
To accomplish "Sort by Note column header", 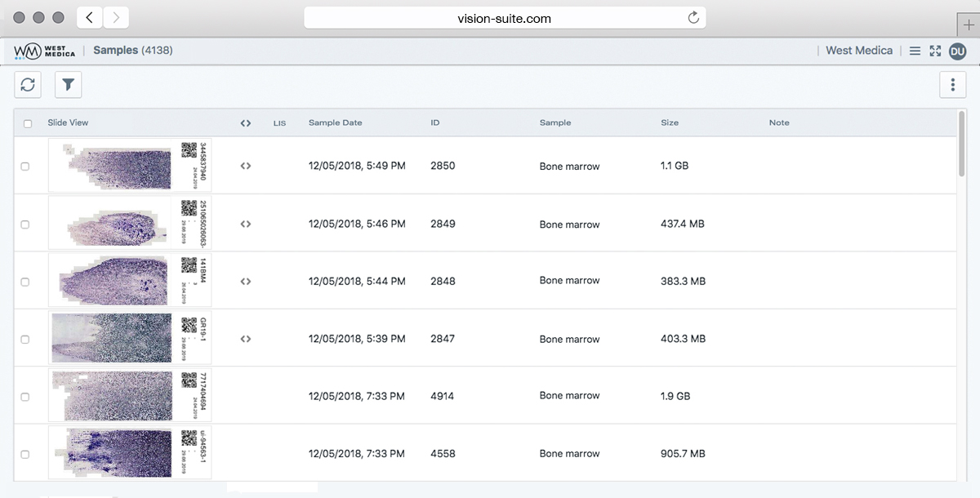I will click(x=779, y=122).
